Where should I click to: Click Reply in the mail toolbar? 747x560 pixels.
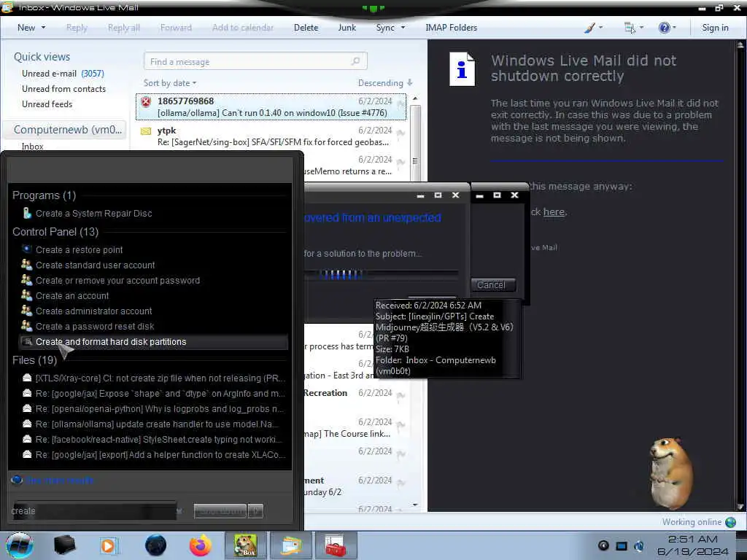click(x=77, y=28)
